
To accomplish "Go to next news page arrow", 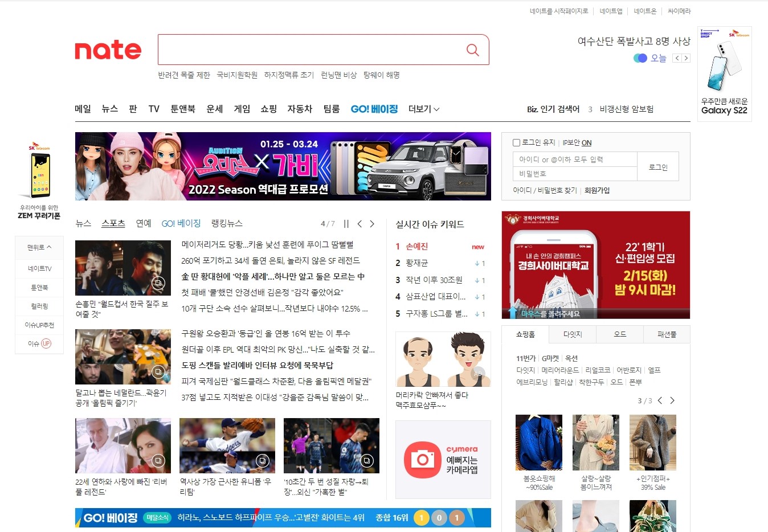I will [x=372, y=224].
